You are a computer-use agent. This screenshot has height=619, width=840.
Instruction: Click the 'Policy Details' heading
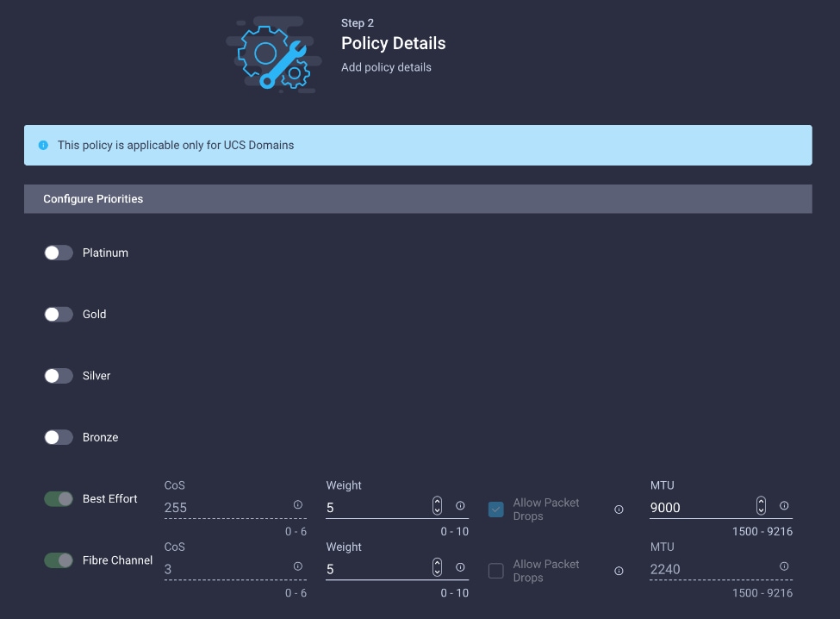[393, 43]
